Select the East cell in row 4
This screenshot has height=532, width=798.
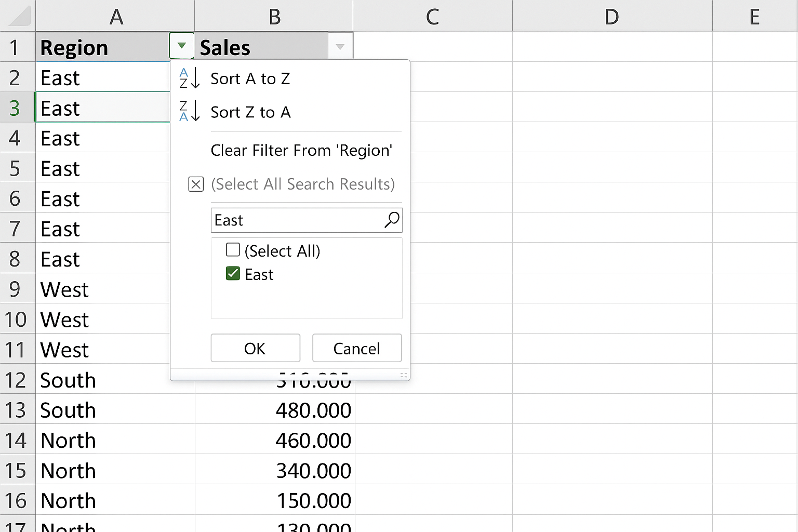[x=103, y=138]
